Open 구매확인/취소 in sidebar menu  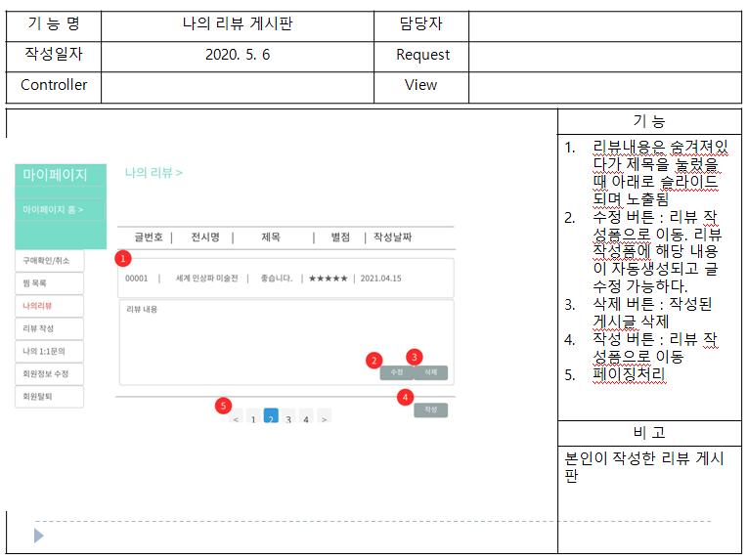click(x=49, y=261)
